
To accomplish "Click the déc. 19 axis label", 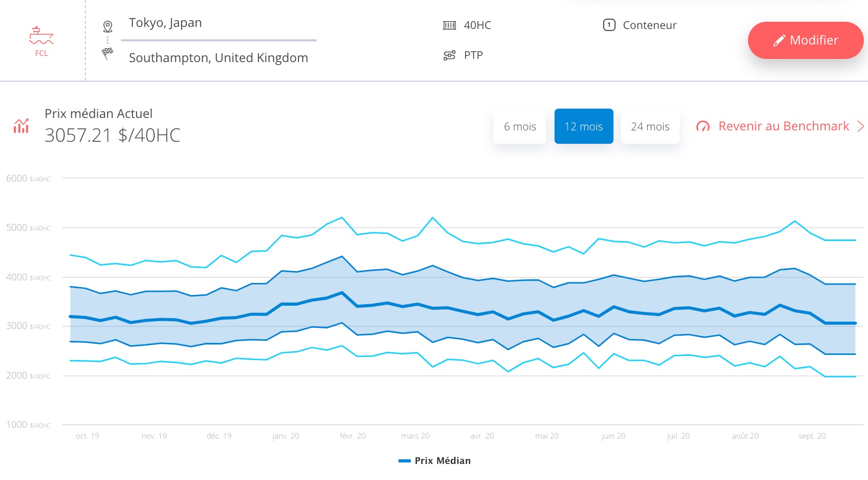I will [x=219, y=436].
